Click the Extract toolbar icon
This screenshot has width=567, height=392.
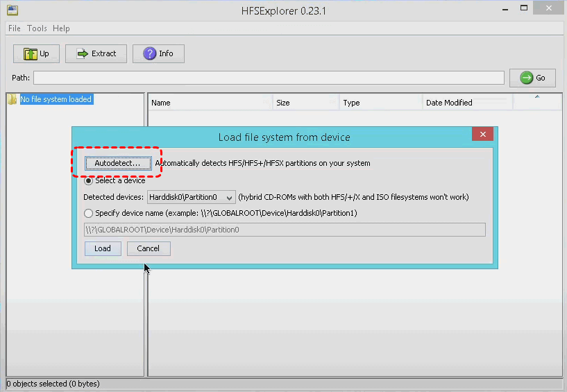(x=83, y=53)
